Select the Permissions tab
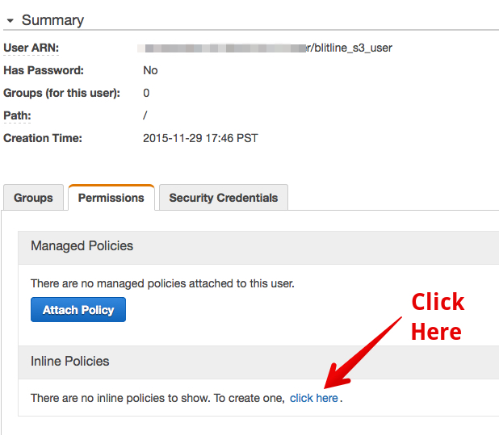 pos(111,198)
